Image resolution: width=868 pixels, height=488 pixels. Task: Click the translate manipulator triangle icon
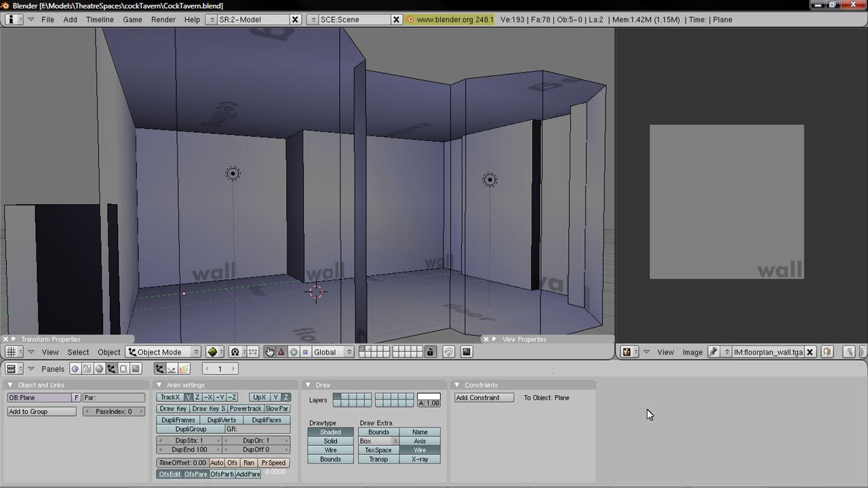point(281,352)
